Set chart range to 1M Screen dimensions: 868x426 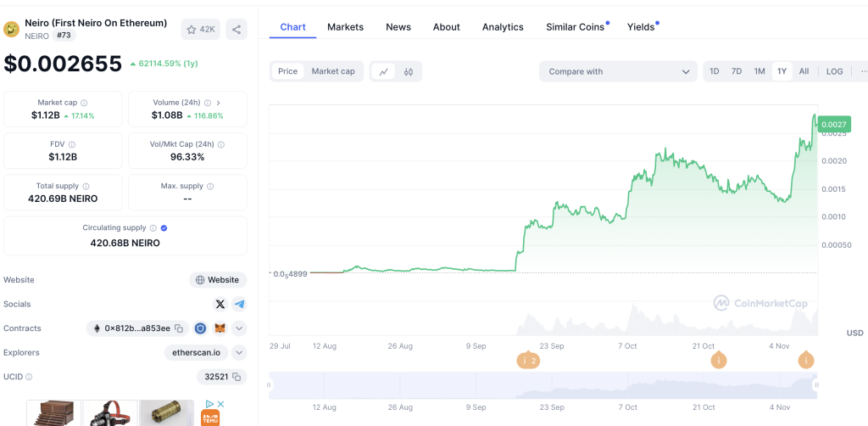[x=759, y=71]
